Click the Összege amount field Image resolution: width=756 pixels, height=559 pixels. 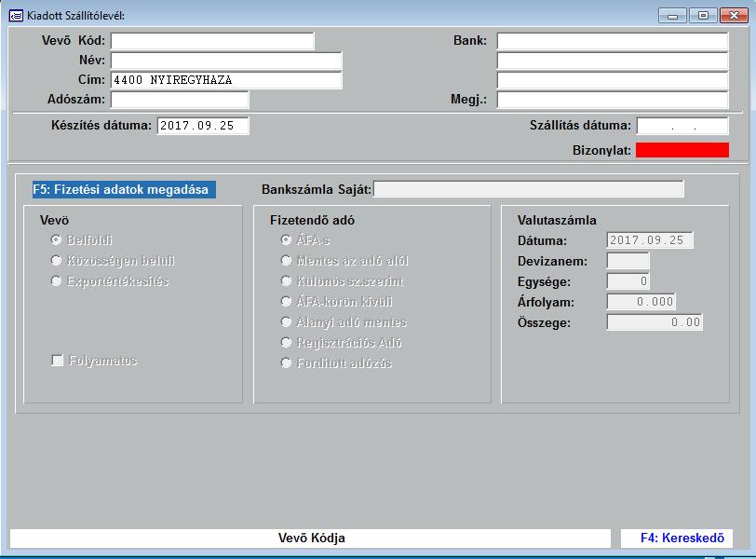pyautogui.click(x=655, y=322)
